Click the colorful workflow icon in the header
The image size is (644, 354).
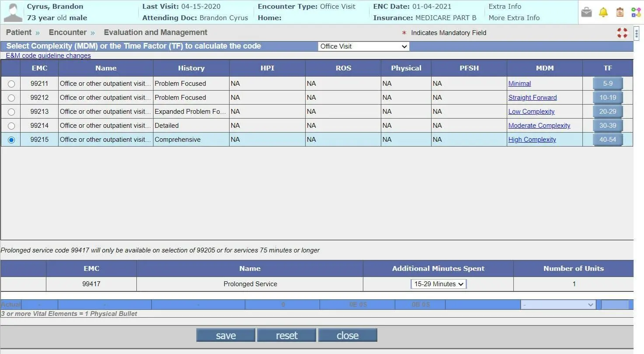pos(636,12)
